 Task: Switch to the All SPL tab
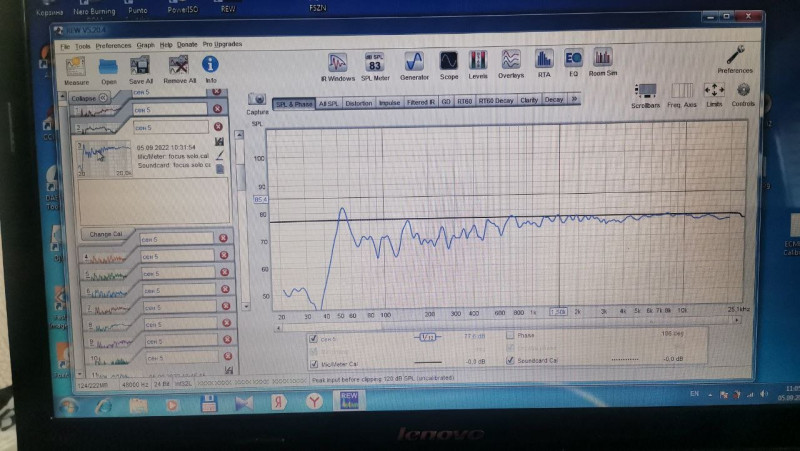tap(328, 104)
